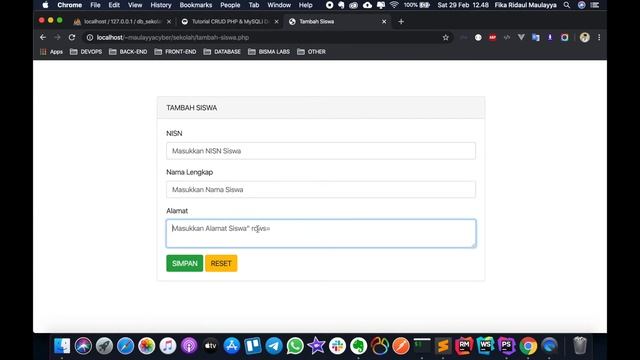Click the address bar URL
Screen dimensions: 640x360
click(x=173, y=38)
